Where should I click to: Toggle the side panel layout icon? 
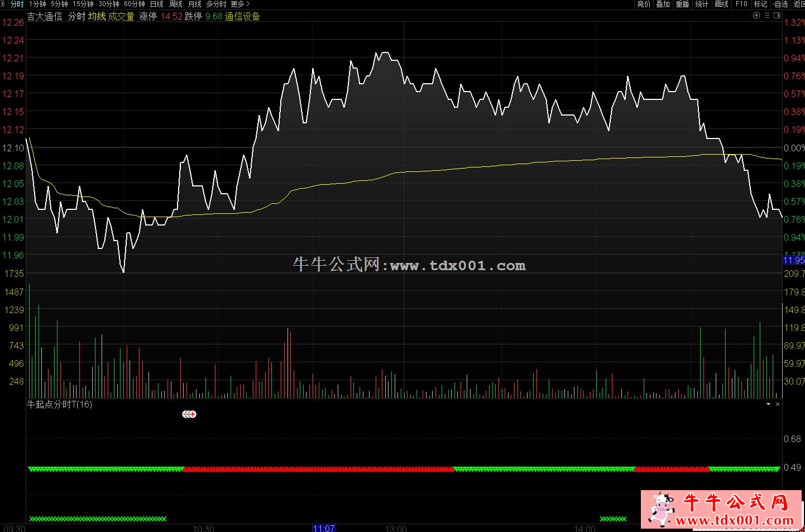[x=777, y=16]
